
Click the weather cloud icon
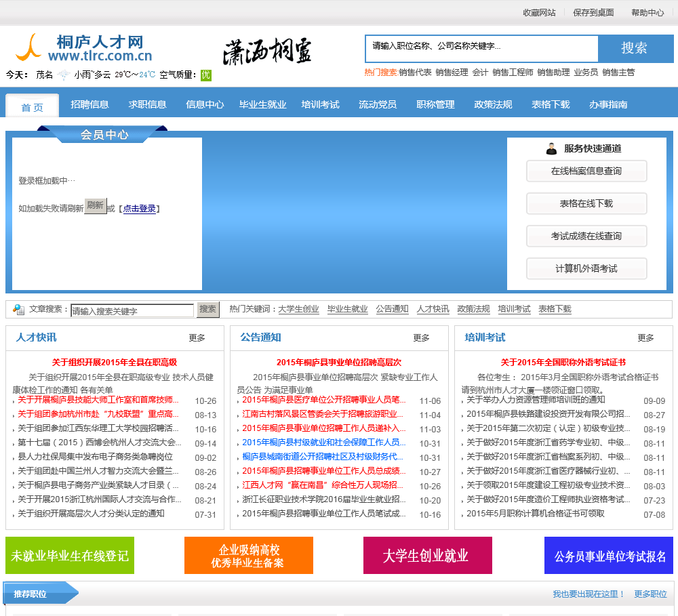click(x=63, y=75)
